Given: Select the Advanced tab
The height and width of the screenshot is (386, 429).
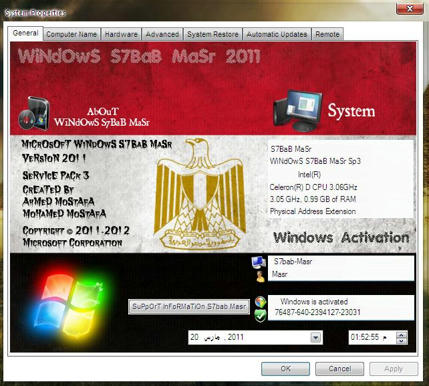Looking at the screenshot, I should (x=162, y=34).
